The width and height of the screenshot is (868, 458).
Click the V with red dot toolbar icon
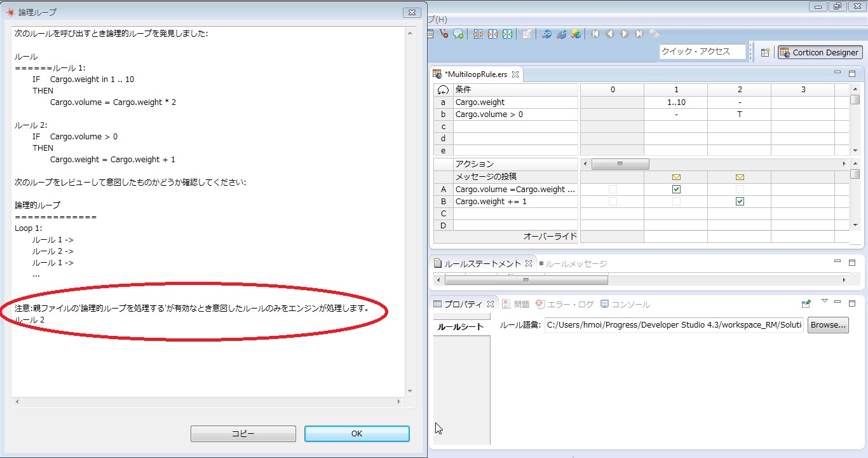pyautogui.click(x=444, y=34)
